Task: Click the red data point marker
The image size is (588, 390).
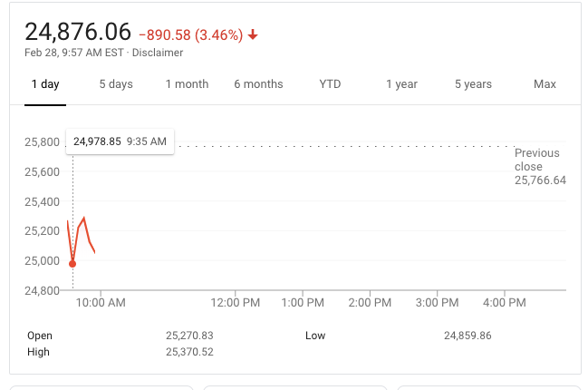Action: click(72, 264)
